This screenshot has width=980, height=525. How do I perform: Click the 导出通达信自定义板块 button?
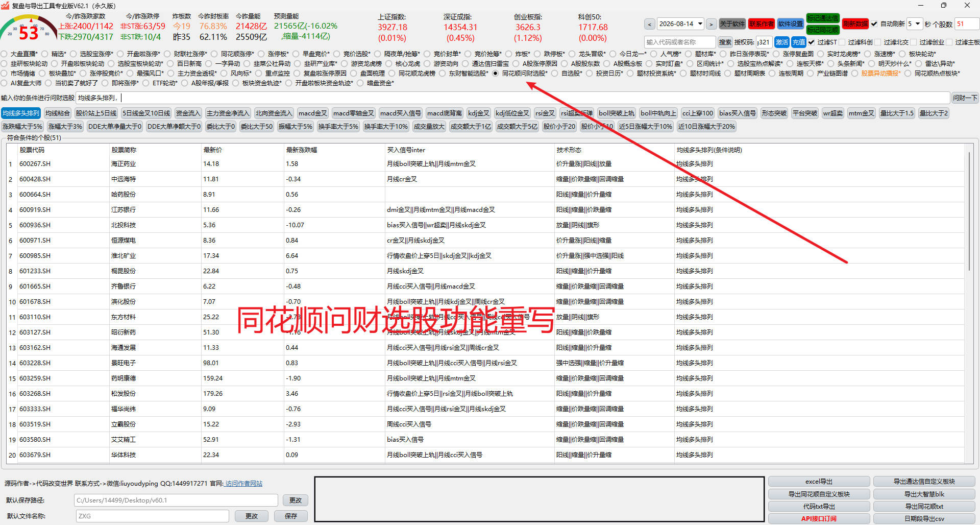(x=924, y=482)
